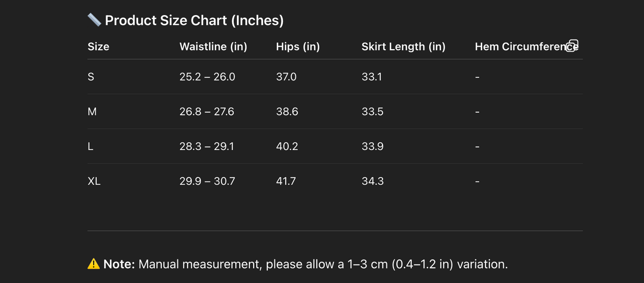Screen dimensions: 644x283
Task: Click the hips value 41.7
Action: [x=286, y=181]
